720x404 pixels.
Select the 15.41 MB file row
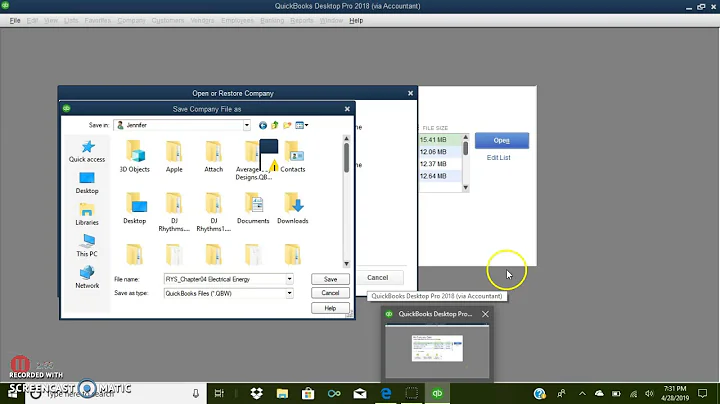tap(440, 140)
